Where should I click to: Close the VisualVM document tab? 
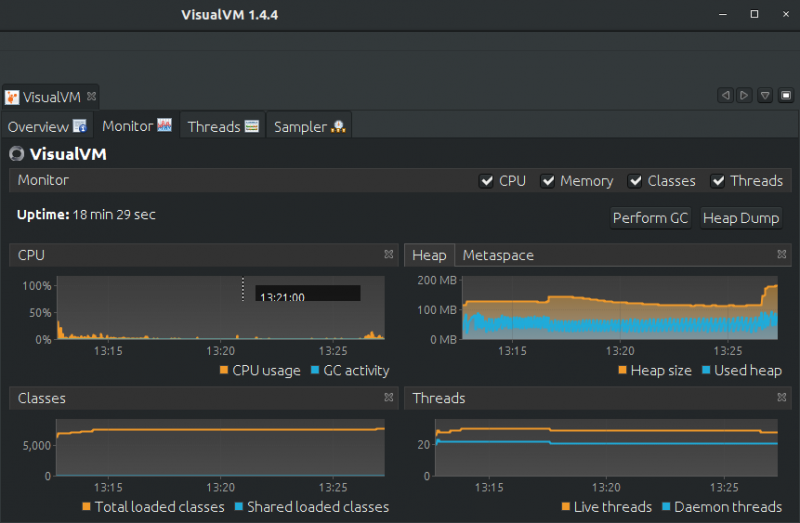coord(91,97)
